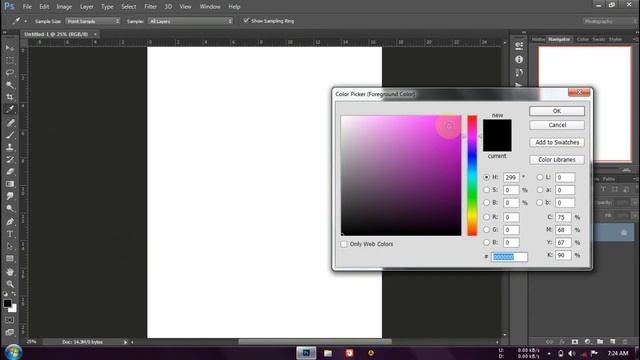Viewport: 640px width, 360px height.
Task: Select the Spot Healing Brush tool
Action: (10, 122)
